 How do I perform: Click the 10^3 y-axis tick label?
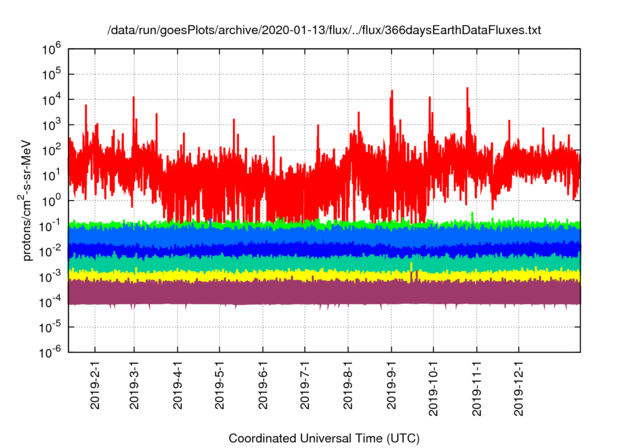pos(51,125)
